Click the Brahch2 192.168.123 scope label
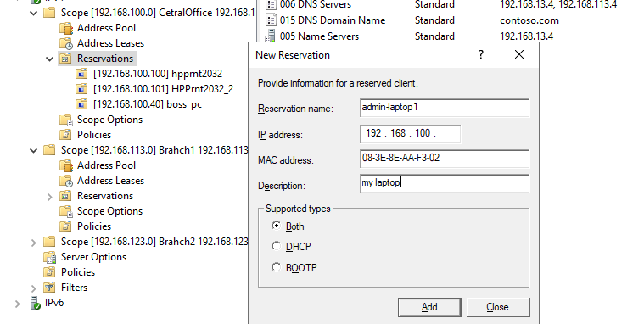The image size is (644, 324). pyautogui.click(x=154, y=242)
